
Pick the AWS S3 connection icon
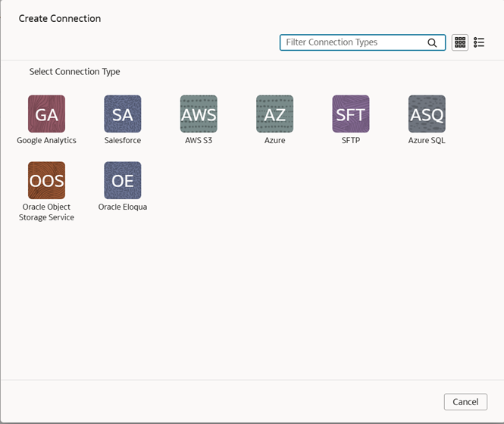click(x=199, y=114)
